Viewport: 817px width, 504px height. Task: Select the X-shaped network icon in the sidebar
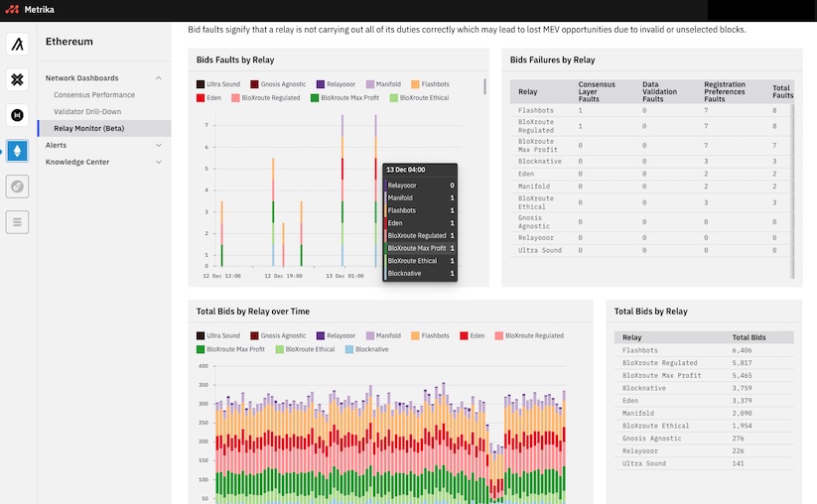[x=18, y=79]
